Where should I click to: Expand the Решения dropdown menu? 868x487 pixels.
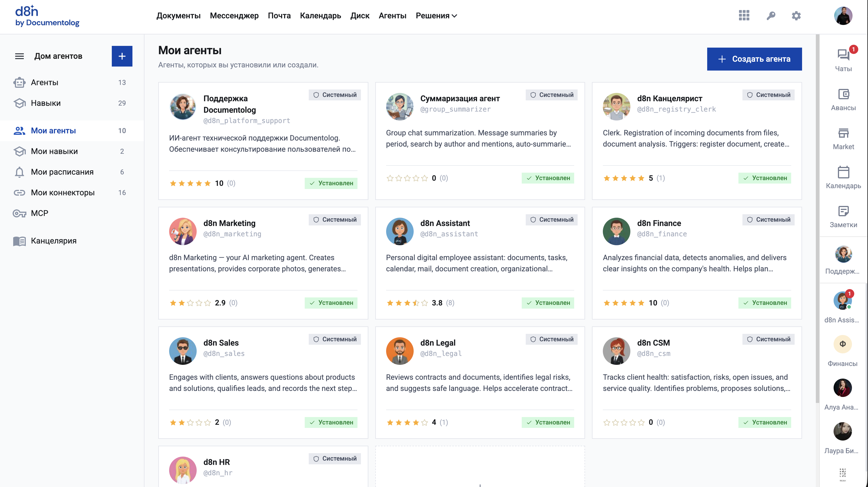[x=436, y=15]
